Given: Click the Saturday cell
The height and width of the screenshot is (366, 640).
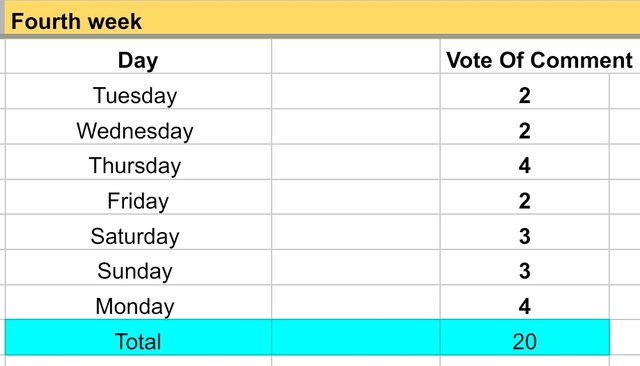Looking at the screenshot, I should [138, 232].
